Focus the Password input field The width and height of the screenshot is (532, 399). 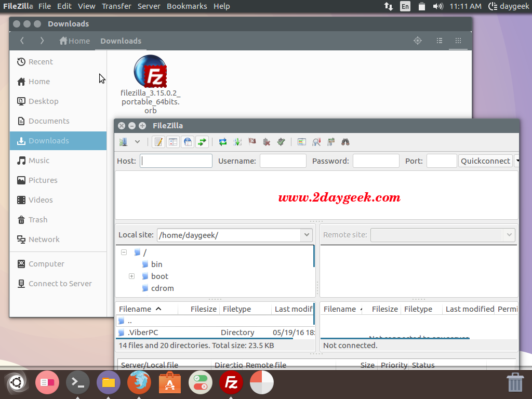tap(376, 161)
